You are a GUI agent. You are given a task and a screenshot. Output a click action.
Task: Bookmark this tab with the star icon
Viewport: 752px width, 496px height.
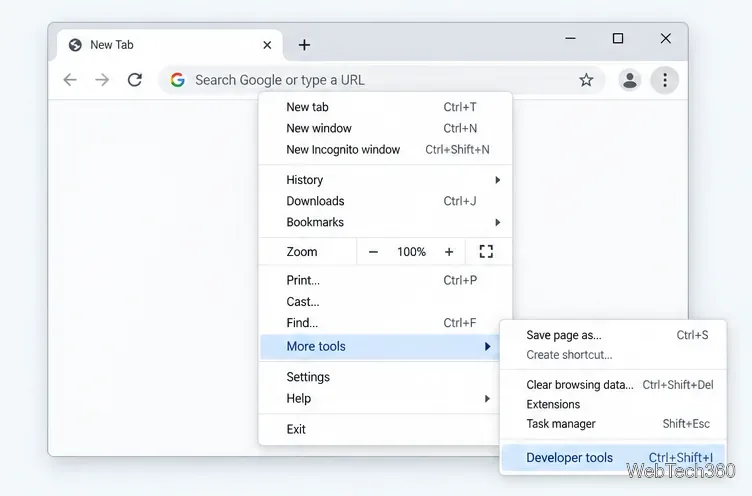point(586,80)
